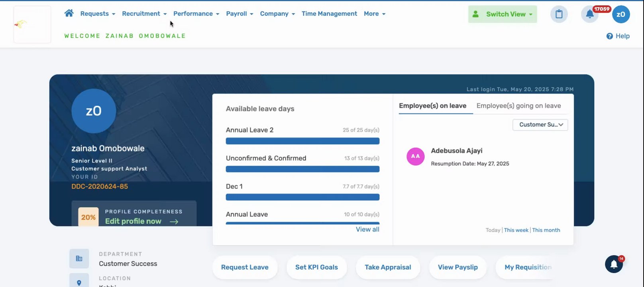Screen dimensions: 644x287
Task: Click the Dec 1 leave progress bar
Action: point(302,197)
